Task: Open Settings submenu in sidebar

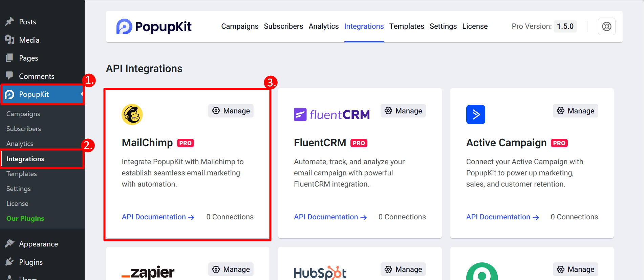Action: [19, 189]
